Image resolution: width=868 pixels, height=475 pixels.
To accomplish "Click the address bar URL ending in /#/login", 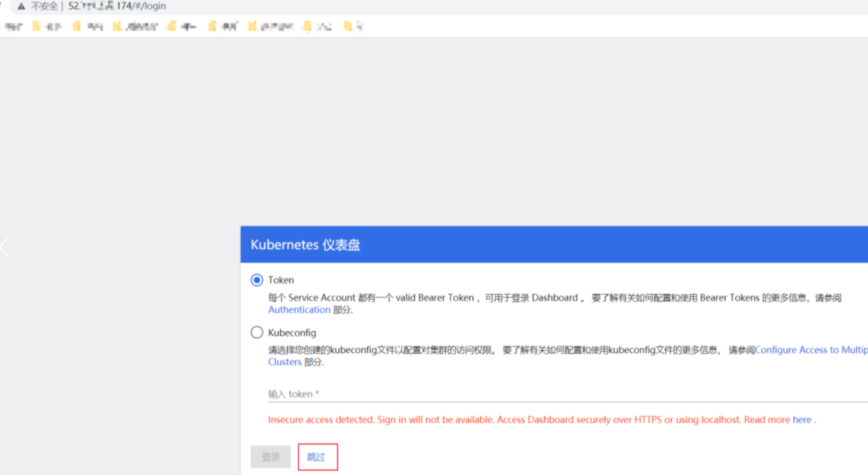I will [117, 6].
